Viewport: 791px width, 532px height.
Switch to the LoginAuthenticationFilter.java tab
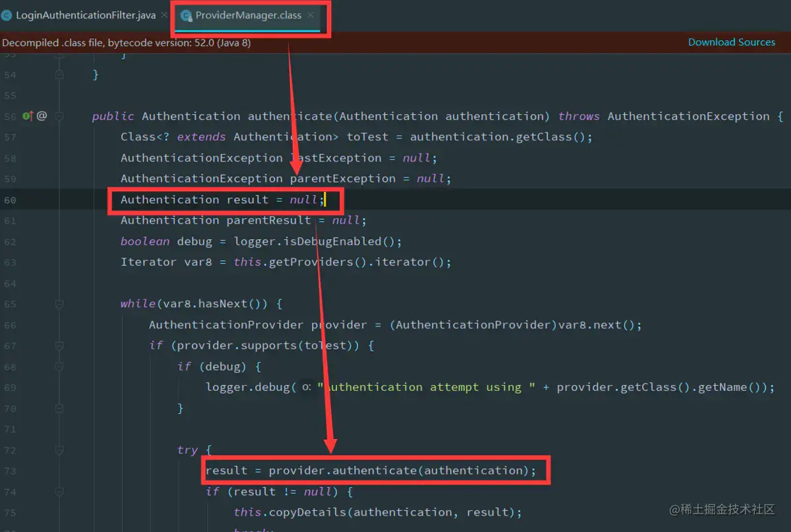tap(86, 15)
